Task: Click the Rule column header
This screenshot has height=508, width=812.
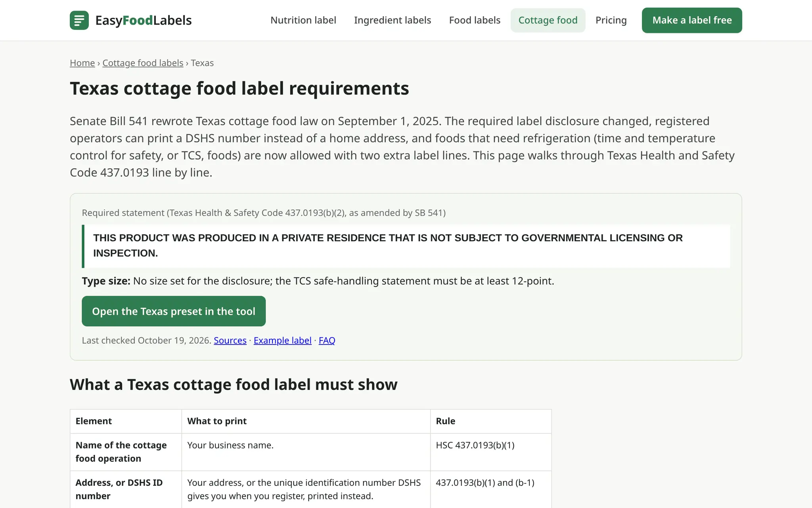Action: 491,421
